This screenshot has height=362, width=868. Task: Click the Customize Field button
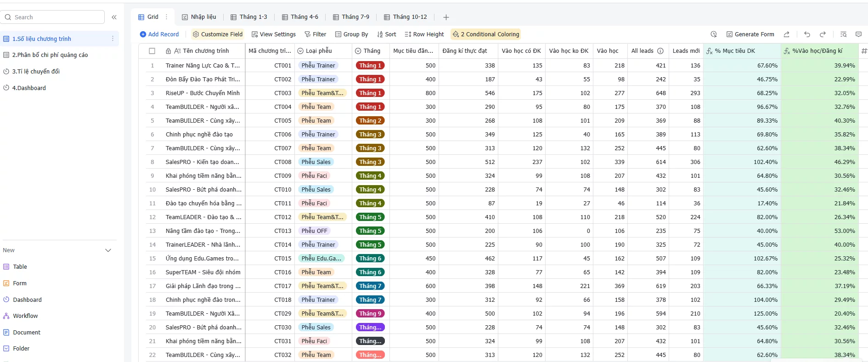coord(218,34)
